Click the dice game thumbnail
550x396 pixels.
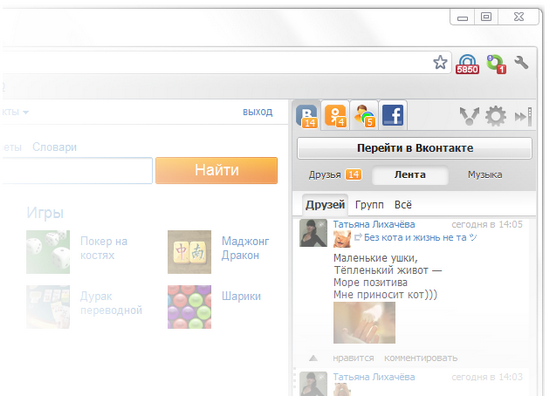click(48, 252)
